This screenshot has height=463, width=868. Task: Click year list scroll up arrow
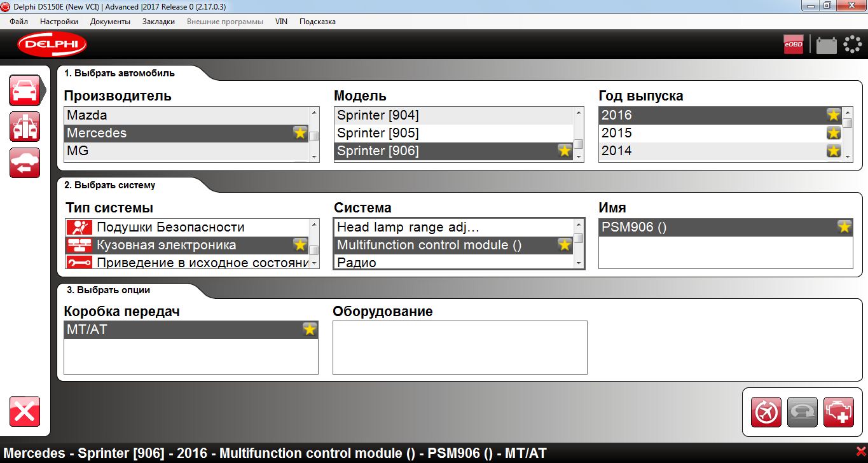(x=848, y=113)
